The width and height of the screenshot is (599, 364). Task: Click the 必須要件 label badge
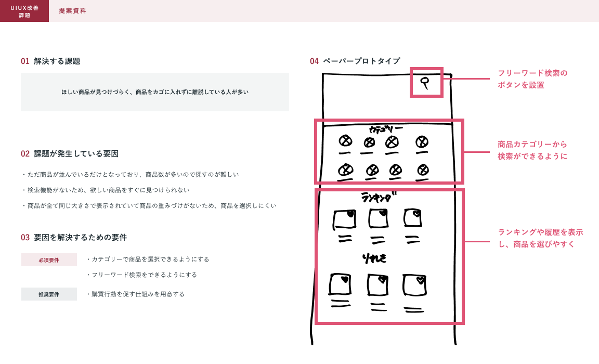click(x=49, y=260)
